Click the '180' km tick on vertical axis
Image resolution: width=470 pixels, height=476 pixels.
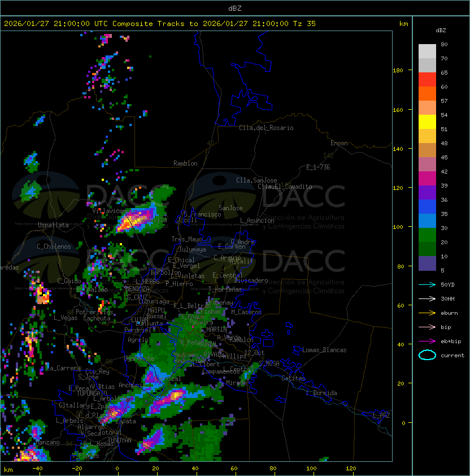[398, 71]
